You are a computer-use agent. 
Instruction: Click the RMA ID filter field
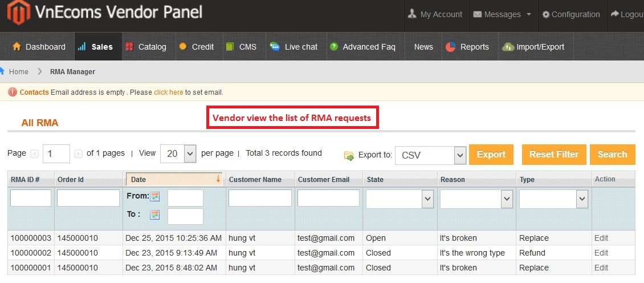click(31, 198)
